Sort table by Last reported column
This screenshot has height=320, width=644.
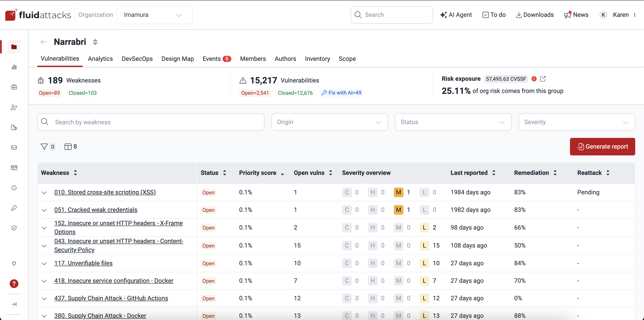tap(494, 173)
